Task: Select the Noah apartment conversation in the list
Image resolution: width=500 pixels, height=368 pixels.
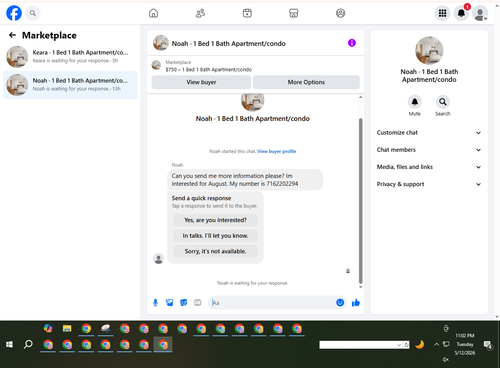Action: tap(70, 85)
